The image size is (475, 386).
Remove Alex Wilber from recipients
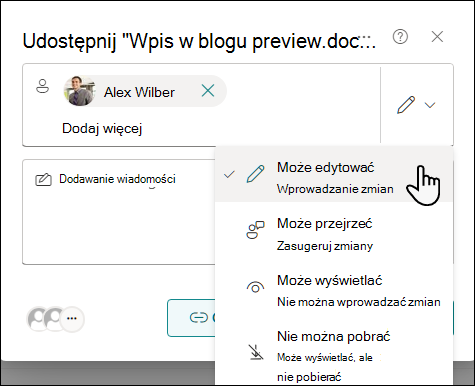tap(208, 91)
